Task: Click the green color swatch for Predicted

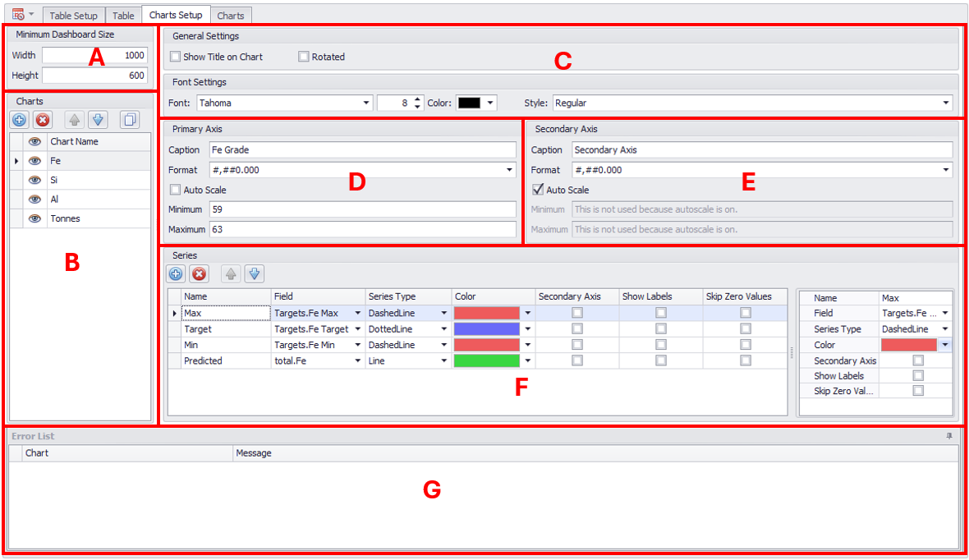Action: pyautogui.click(x=486, y=360)
